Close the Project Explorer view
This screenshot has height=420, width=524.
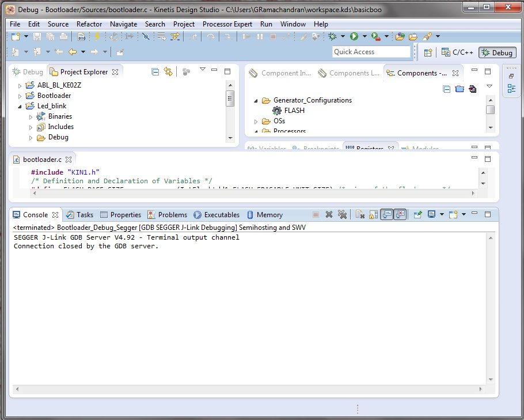(115, 72)
